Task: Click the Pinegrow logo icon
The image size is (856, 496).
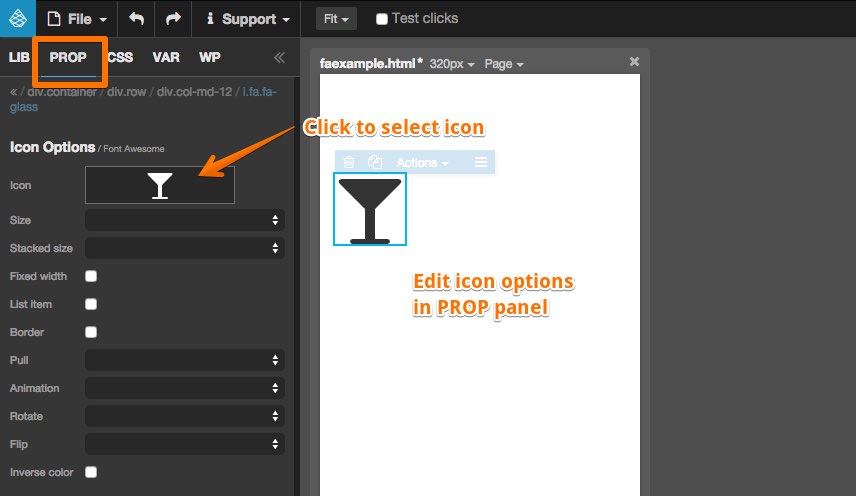Action: pos(17,19)
